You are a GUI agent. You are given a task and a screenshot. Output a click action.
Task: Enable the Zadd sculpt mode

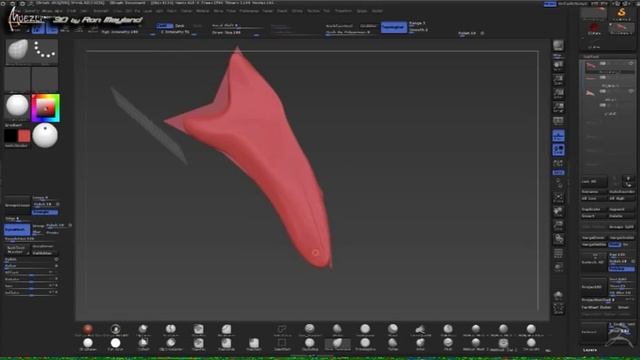coord(164,26)
